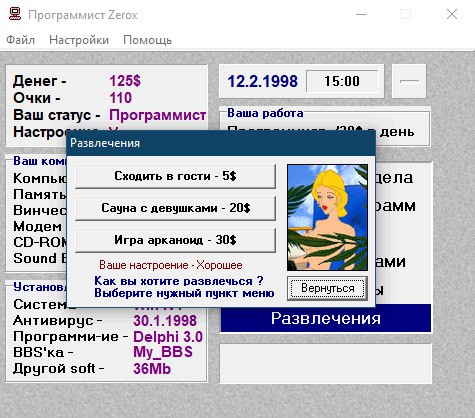Open the Настройки menu
The image size is (475, 418).
[79, 40]
